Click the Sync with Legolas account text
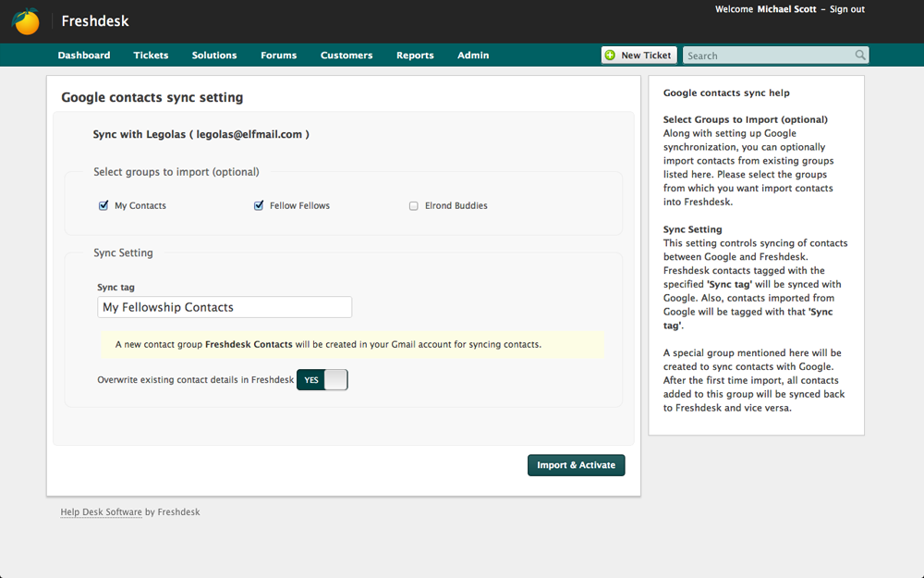This screenshot has height=578, width=924. pyautogui.click(x=201, y=134)
